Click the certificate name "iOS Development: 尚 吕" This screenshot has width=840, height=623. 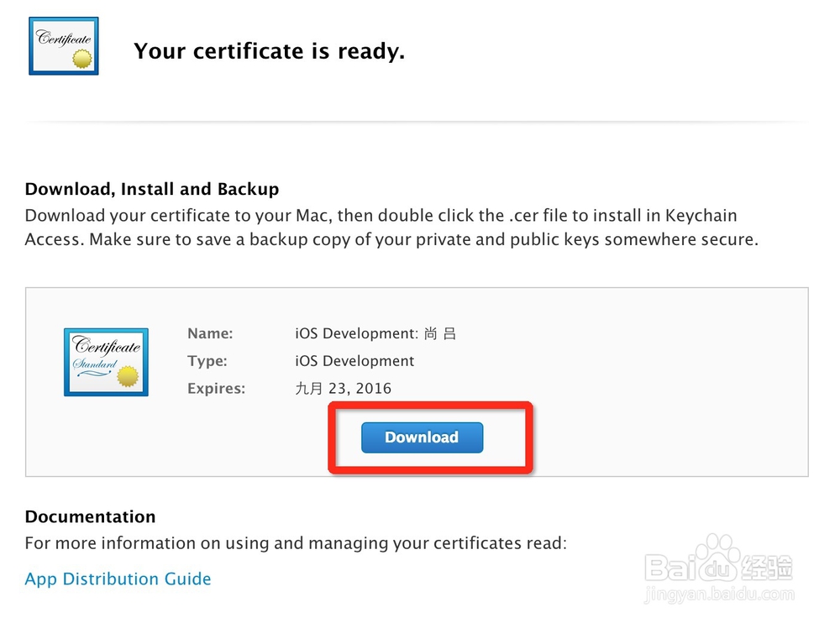[375, 333]
